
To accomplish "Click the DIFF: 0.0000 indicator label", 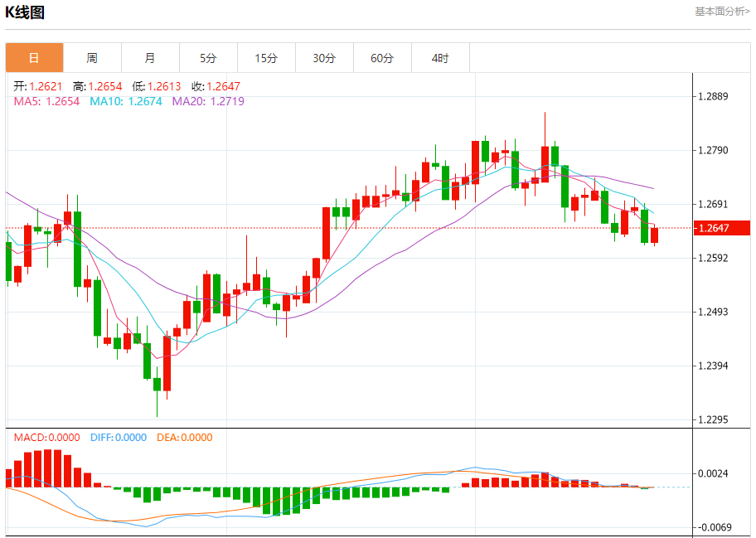I will [x=119, y=437].
